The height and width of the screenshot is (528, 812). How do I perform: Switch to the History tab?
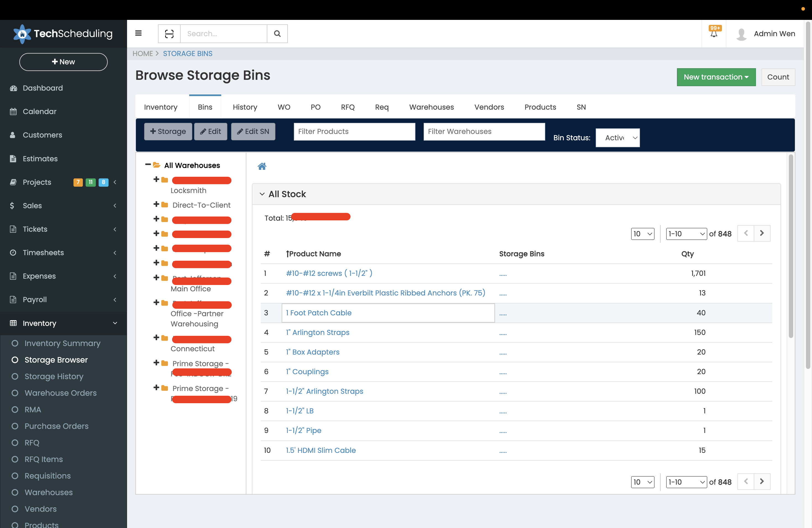245,107
